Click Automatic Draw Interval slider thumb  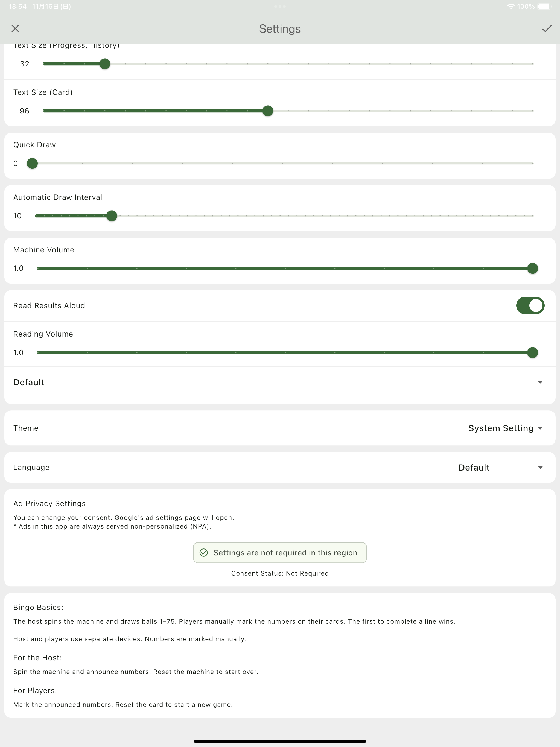[x=112, y=216]
